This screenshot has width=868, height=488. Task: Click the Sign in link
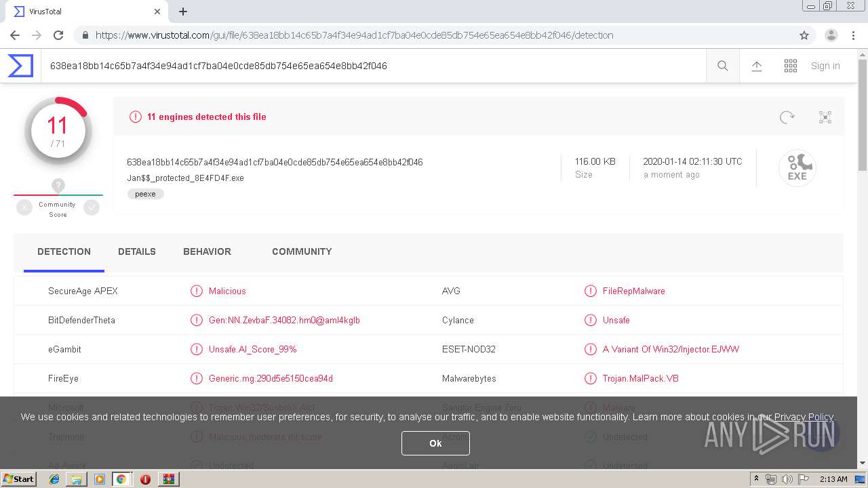825,66
